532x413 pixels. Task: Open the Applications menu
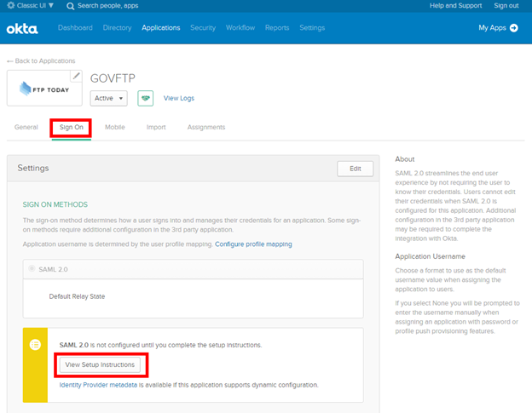[161, 28]
